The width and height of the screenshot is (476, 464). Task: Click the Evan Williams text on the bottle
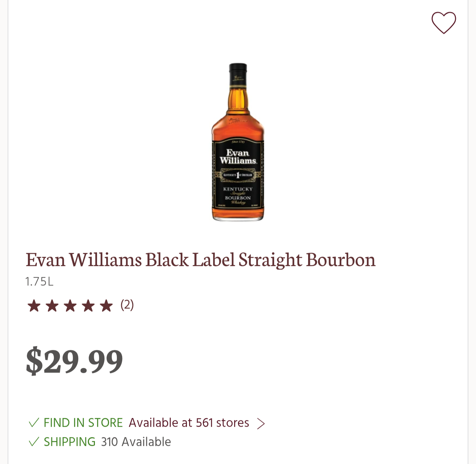238,157
